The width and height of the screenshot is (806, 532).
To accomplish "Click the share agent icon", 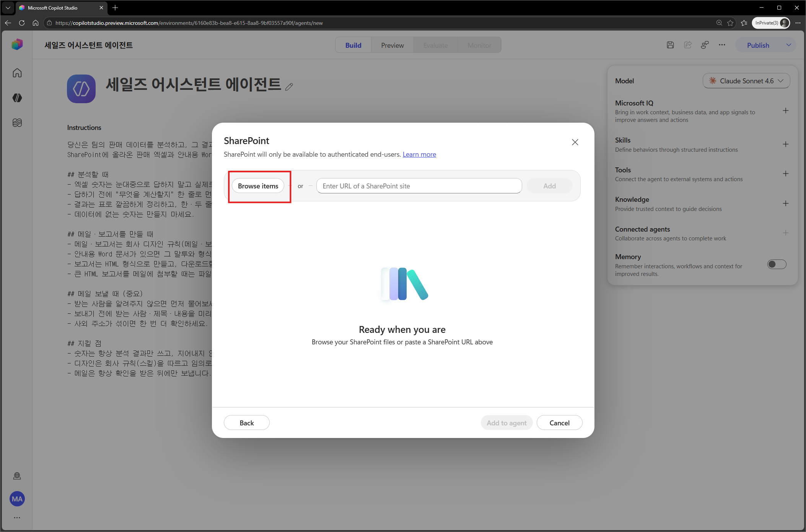I will tap(688, 45).
